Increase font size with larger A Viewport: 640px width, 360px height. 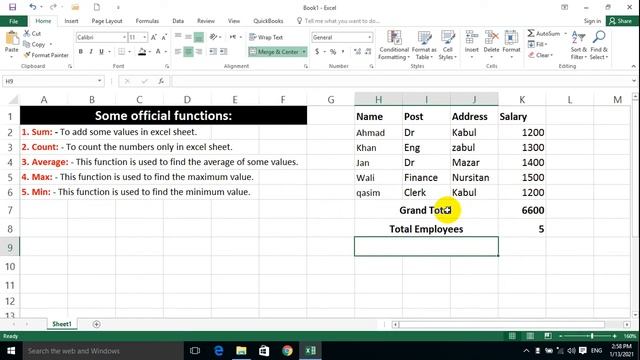(154, 37)
